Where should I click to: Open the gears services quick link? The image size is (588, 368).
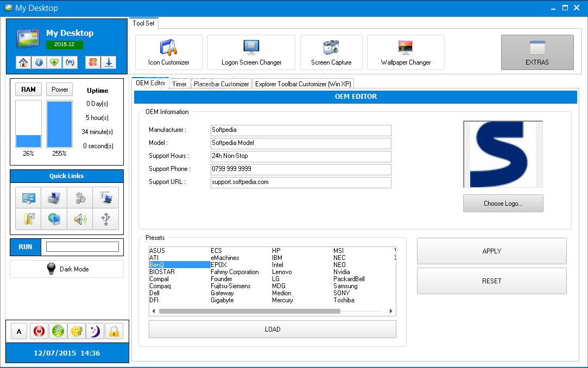[80, 198]
